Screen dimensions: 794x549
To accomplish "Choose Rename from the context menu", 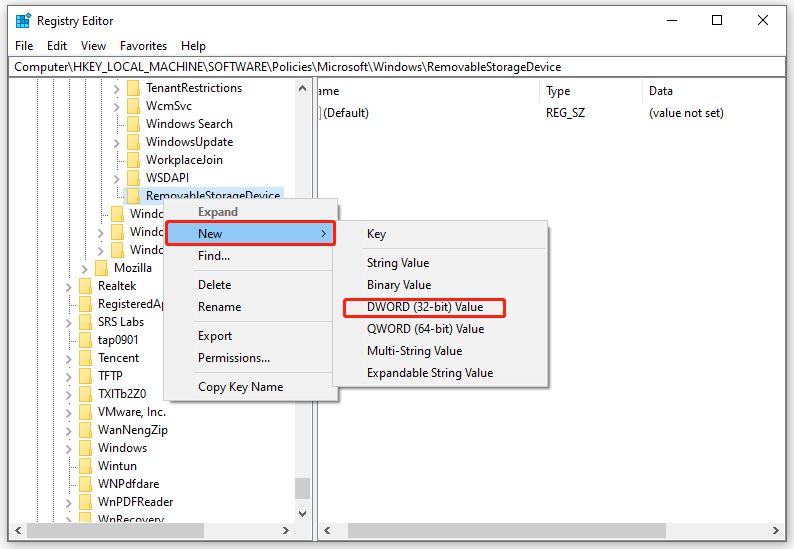I will [250, 307].
